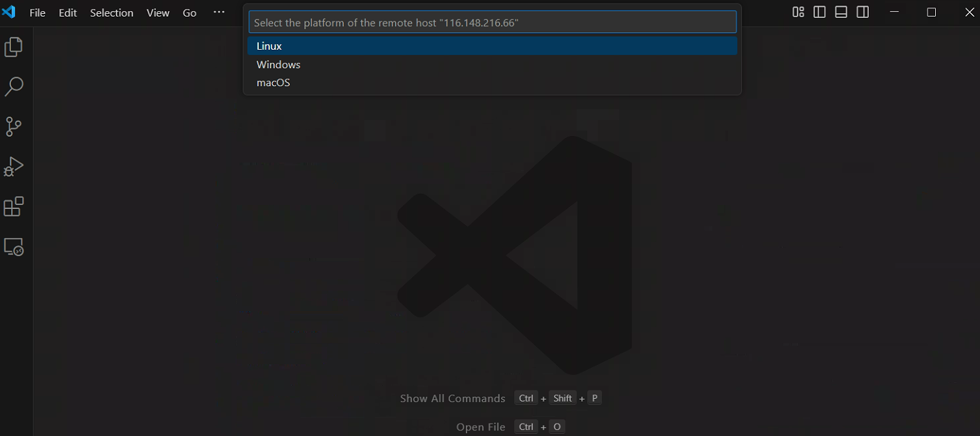Toggle Secondary Side Bar visibility
Screen dimensions: 980x436
click(863, 12)
